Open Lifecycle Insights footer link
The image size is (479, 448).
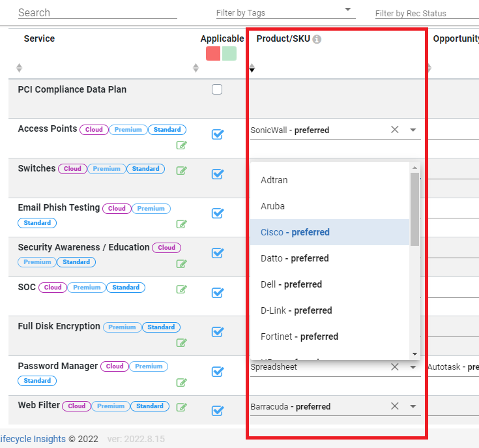(x=33, y=439)
